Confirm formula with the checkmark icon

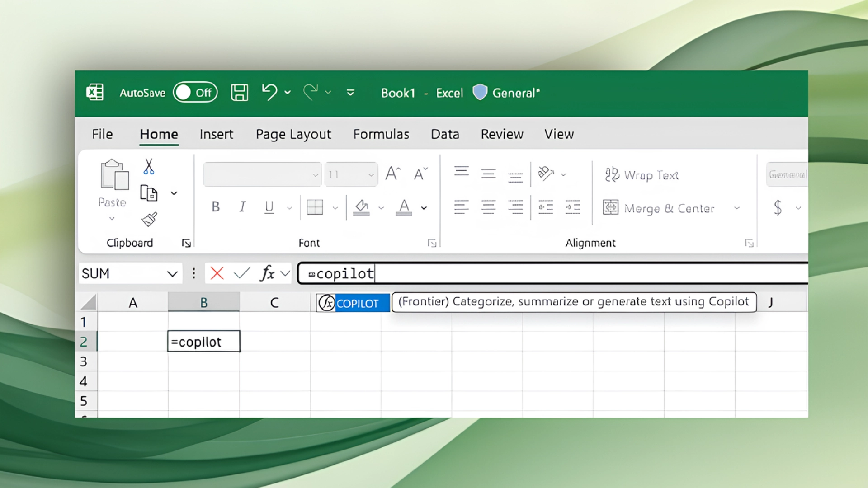tap(242, 273)
